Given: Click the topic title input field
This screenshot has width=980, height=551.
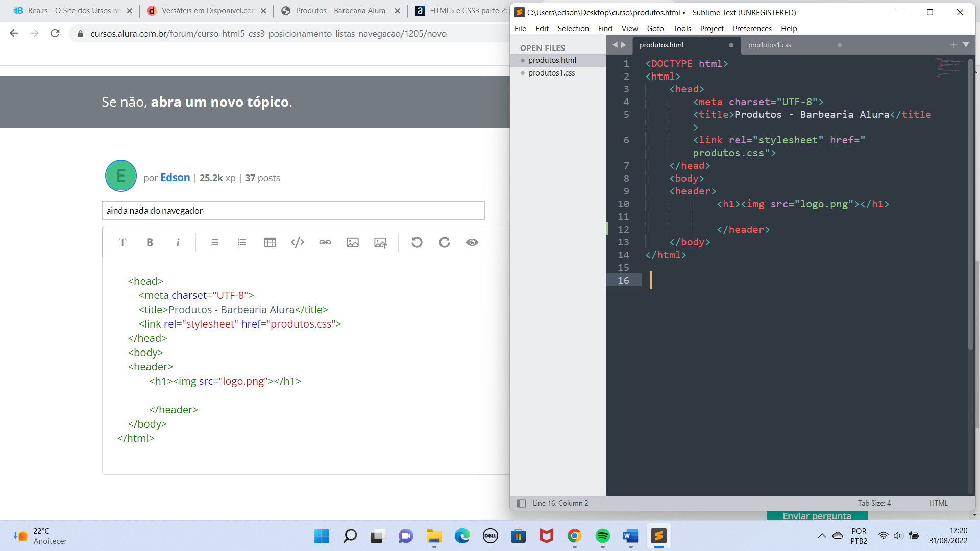Looking at the screenshot, I should tap(293, 211).
